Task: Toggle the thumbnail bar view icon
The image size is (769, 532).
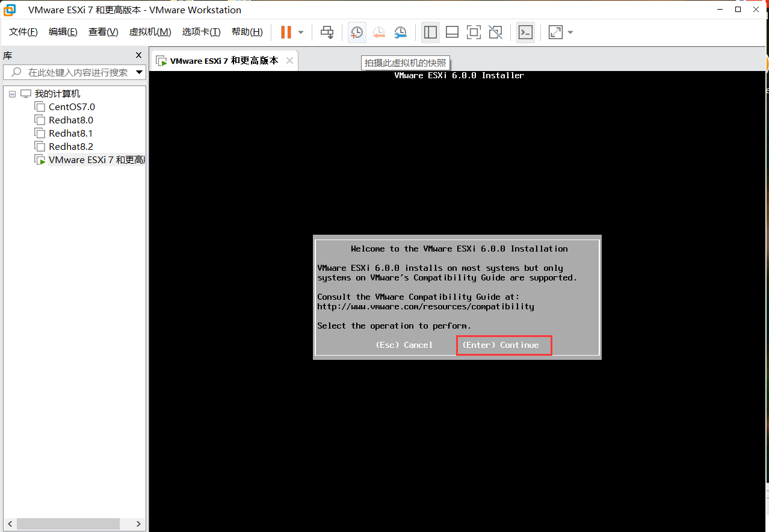Action: click(x=452, y=32)
